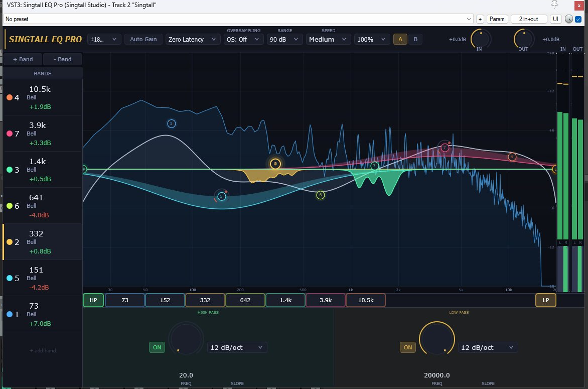The width and height of the screenshot is (588, 389).
Task: Open the Oversampling OS: Off dropdown
Action: [243, 39]
